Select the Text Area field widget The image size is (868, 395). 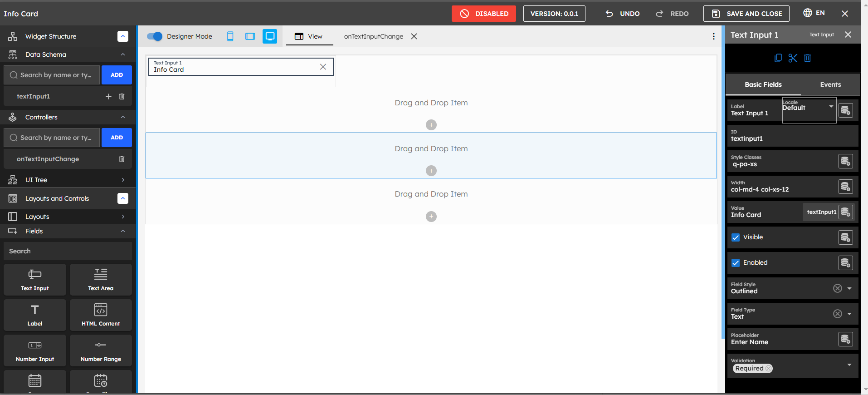click(101, 280)
